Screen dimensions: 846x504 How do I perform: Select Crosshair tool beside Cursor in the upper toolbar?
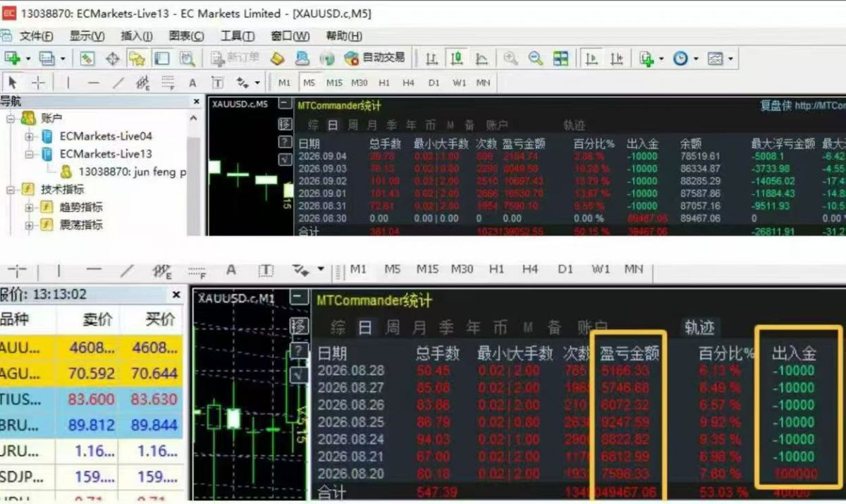pos(38,82)
